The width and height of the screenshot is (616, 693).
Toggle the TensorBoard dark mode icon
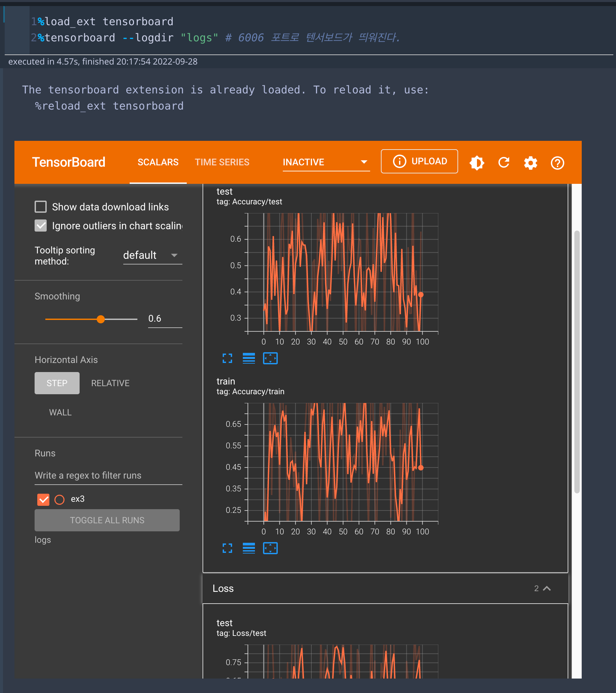[x=477, y=163]
